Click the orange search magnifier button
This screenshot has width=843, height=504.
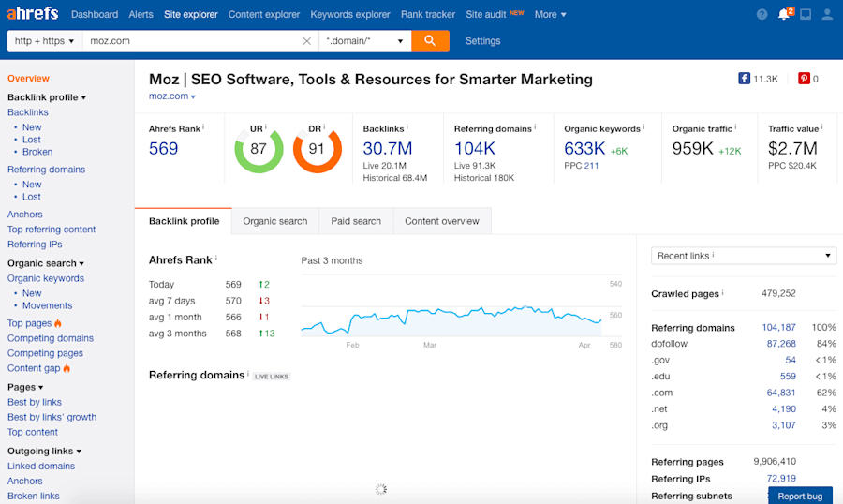click(430, 41)
